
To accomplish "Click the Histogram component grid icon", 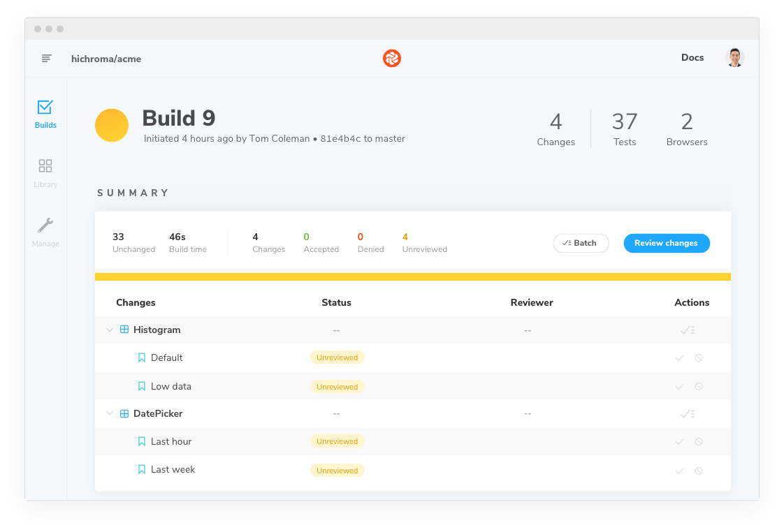I will coord(124,330).
